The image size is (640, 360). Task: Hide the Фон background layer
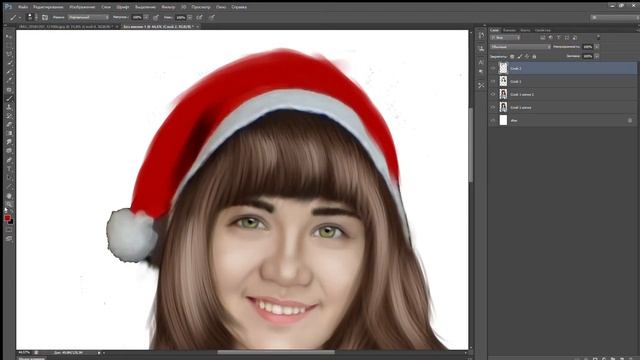click(493, 120)
